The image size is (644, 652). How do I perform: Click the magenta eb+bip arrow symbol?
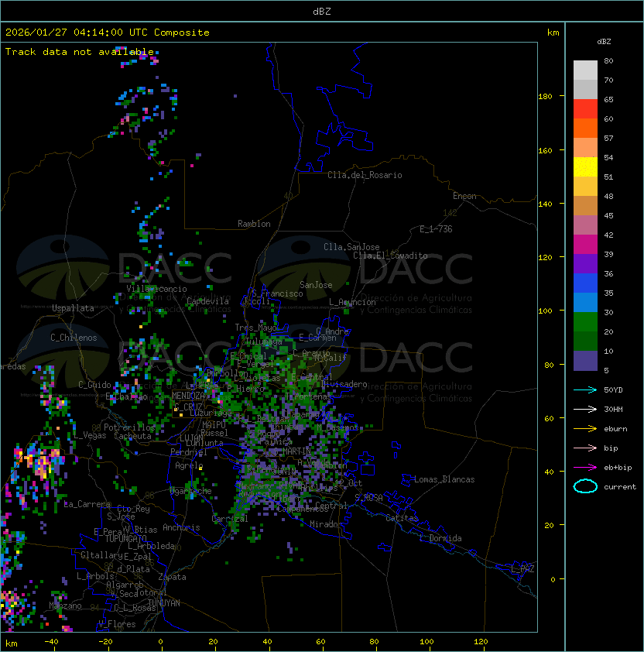585,467
